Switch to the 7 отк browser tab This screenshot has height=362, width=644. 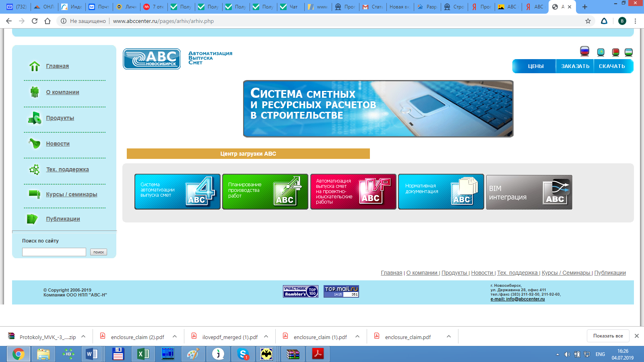tap(153, 7)
